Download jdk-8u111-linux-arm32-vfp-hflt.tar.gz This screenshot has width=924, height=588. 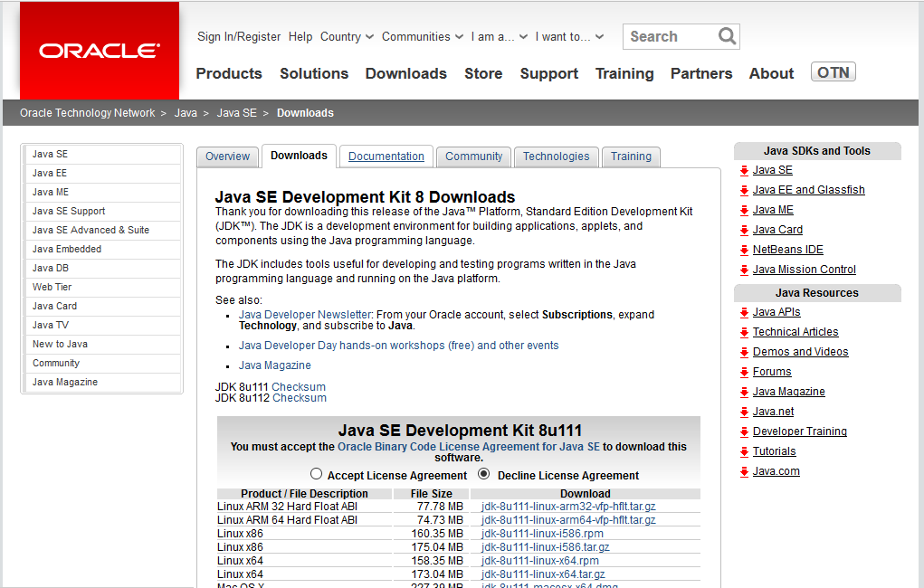[x=568, y=507]
